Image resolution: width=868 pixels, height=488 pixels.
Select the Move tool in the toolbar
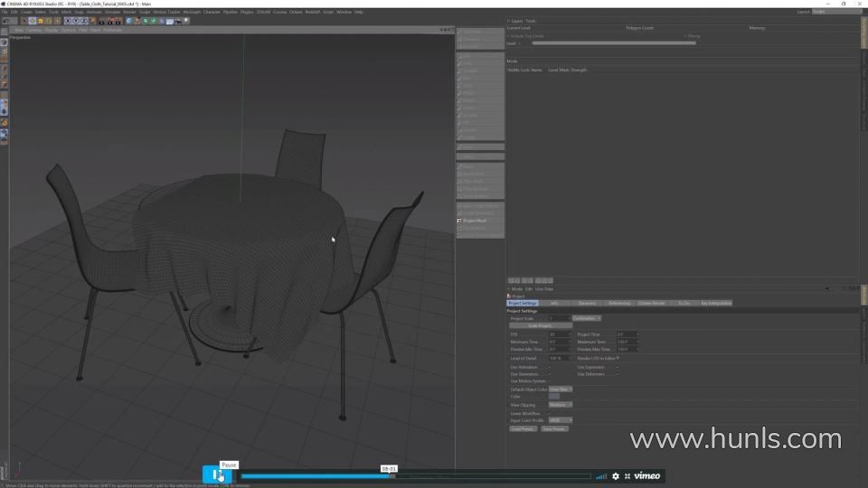coord(33,21)
